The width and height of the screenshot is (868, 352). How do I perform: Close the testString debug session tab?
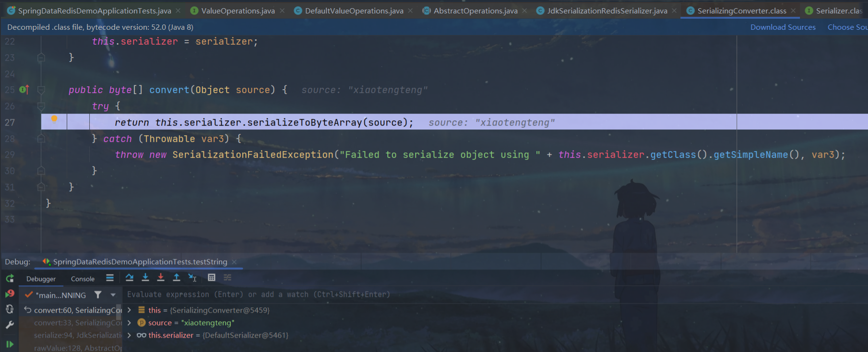[234, 262]
